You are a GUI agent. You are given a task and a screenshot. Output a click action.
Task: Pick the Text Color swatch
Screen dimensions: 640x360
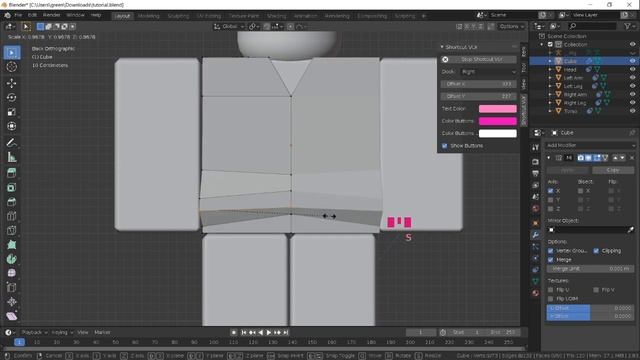498,109
